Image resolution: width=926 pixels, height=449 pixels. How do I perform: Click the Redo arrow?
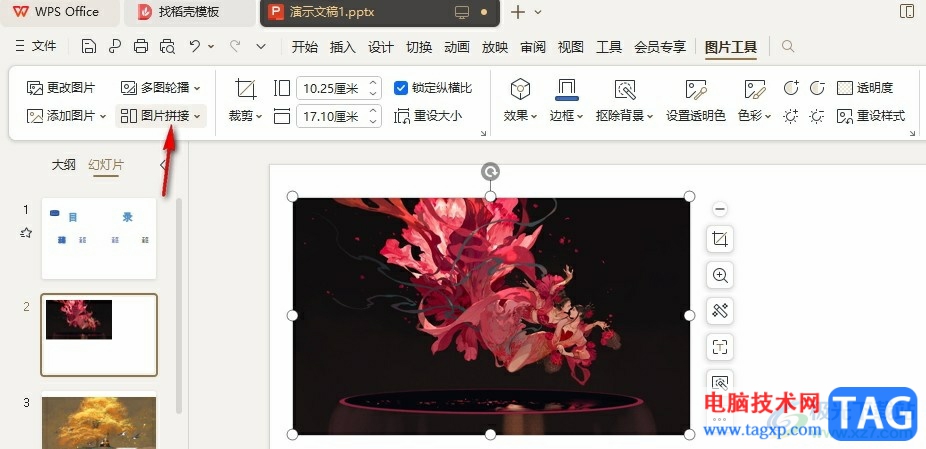234,46
